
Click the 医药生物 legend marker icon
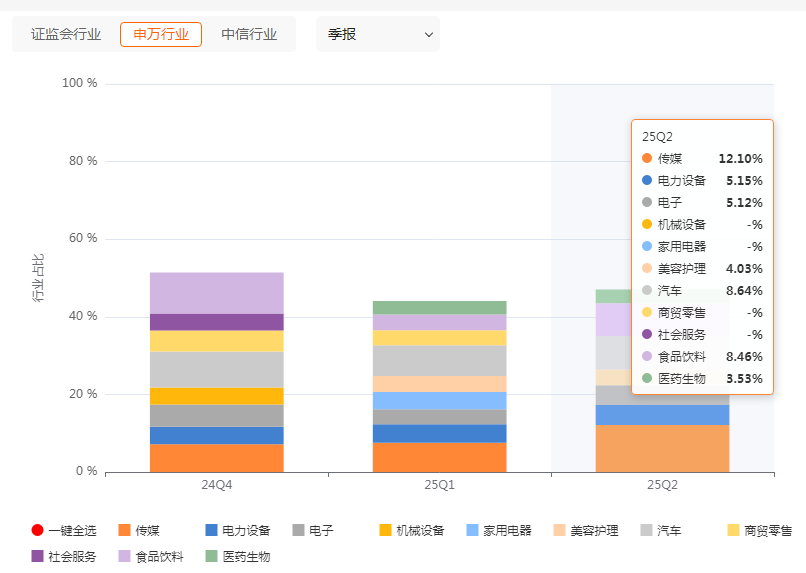pyautogui.click(x=212, y=556)
